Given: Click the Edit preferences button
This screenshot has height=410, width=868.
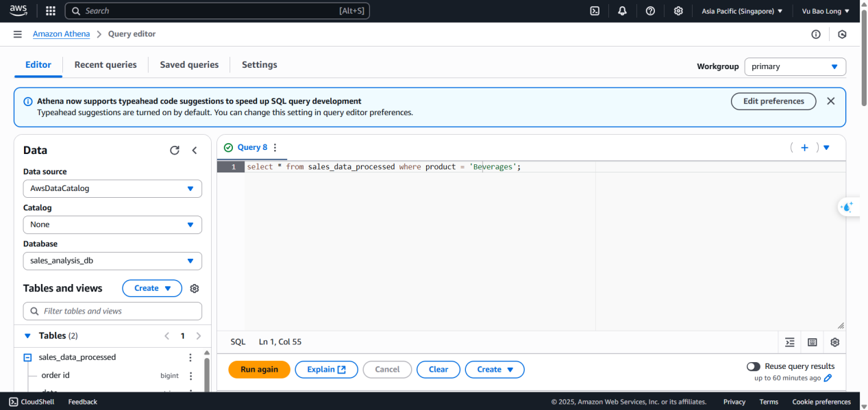Looking at the screenshot, I should 773,101.
